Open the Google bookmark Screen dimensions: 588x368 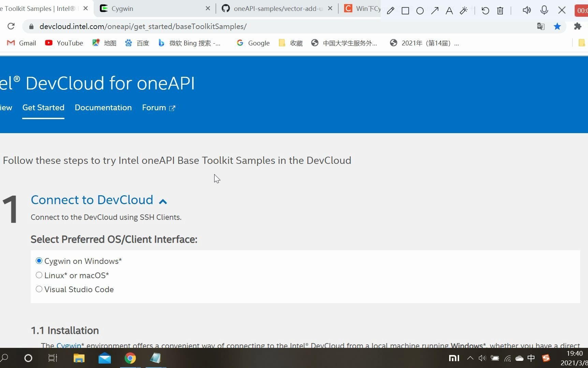tap(253, 43)
